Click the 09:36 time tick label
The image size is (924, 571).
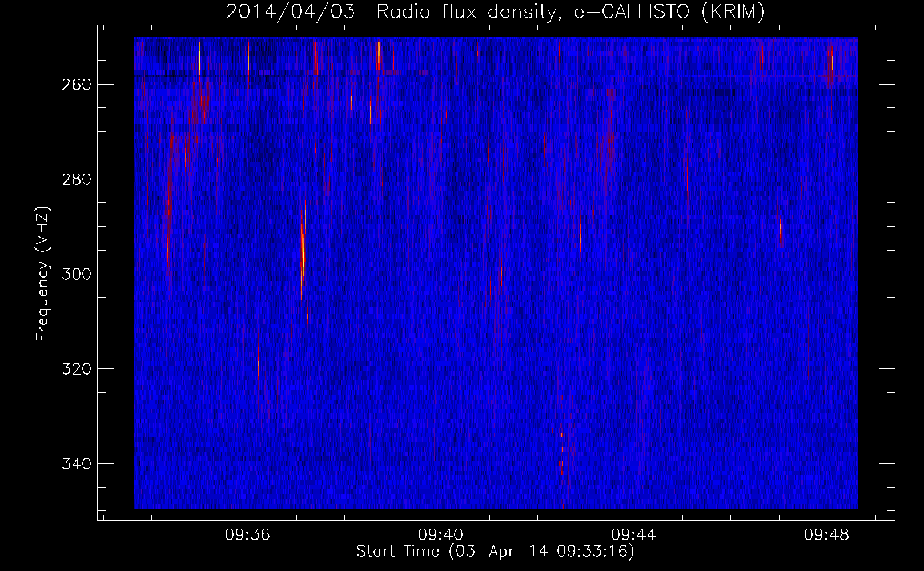point(248,535)
